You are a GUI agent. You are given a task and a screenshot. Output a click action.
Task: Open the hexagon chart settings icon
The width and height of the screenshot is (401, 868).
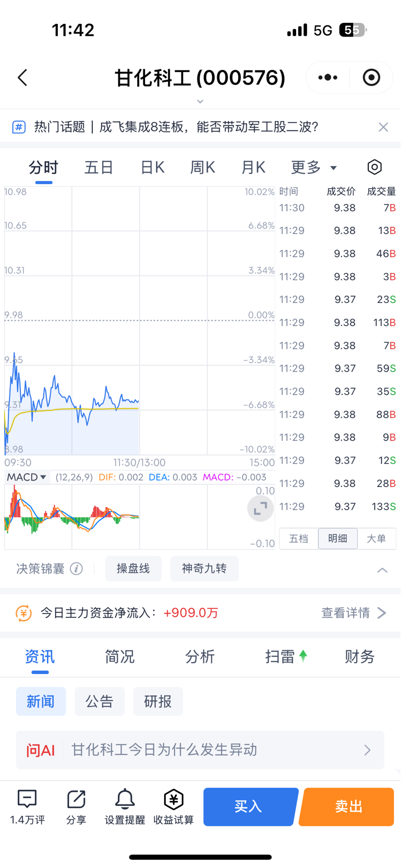[374, 167]
